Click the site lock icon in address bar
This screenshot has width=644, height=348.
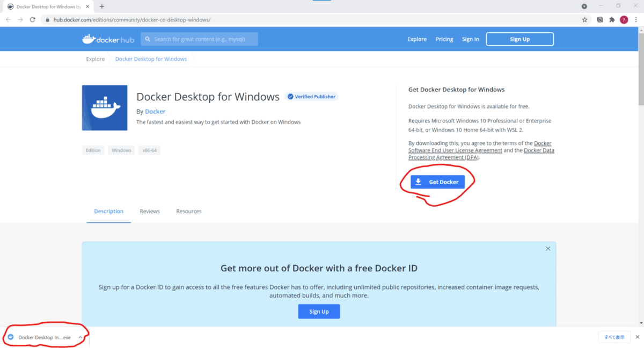pos(47,19)
